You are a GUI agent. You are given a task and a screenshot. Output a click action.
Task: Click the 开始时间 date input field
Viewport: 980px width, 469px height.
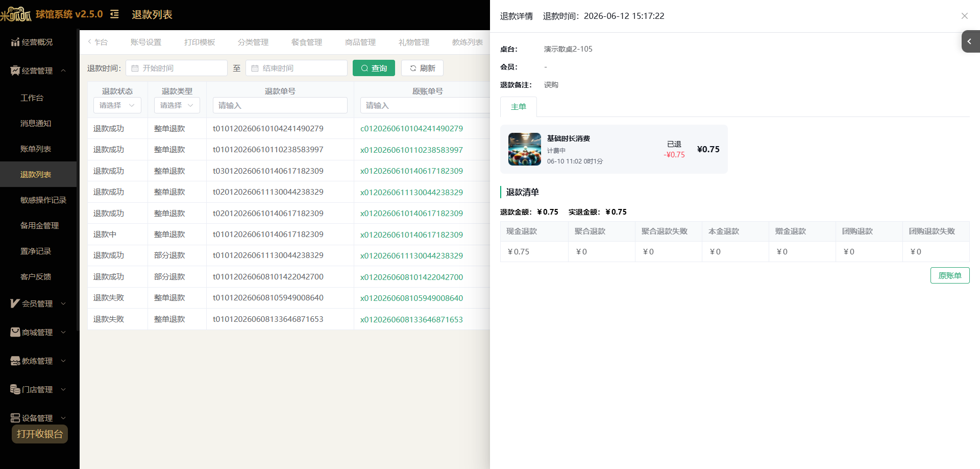[177, 68]
